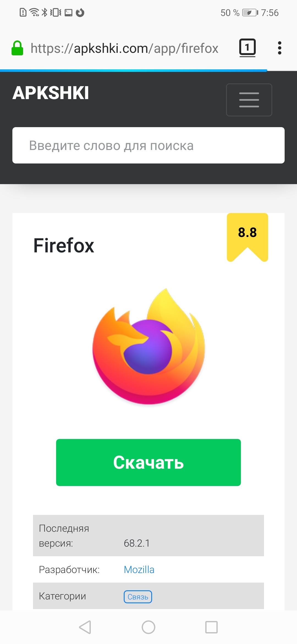
Task: Tap the battery icon in status bar
Action: [250, 13]
